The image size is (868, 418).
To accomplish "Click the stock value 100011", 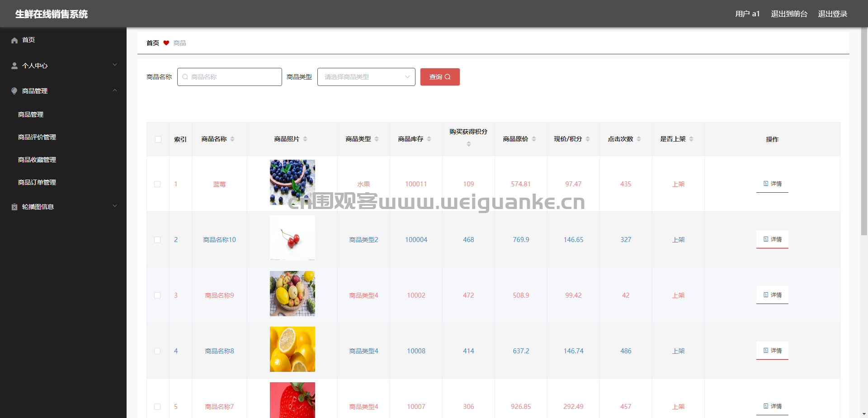I will coord(416,184).
